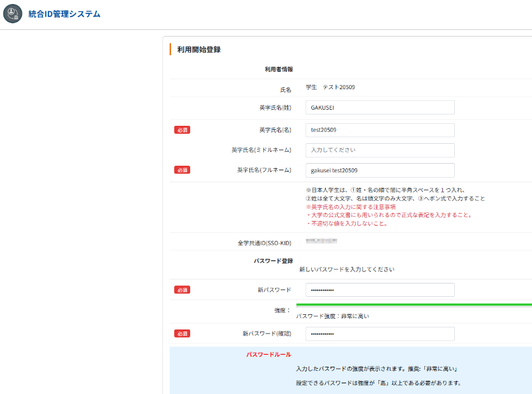Focus the 英字氏名(姓) field containing GAKUSEI
532x394 pixels.
click(380, 108)
